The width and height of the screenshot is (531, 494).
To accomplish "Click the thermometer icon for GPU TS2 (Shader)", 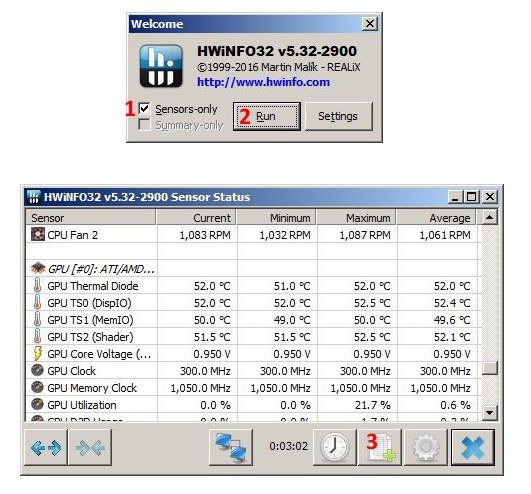I will coord(38,336).
